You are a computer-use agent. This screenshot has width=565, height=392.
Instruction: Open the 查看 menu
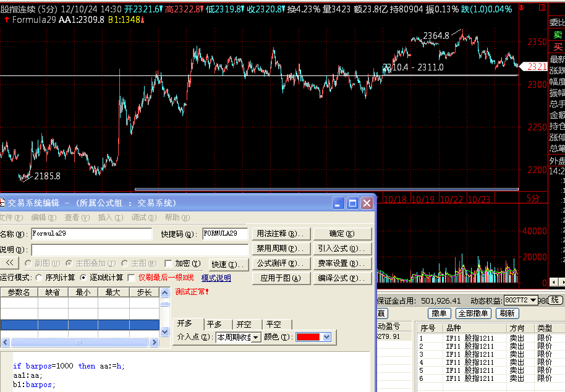click(77, 218)
